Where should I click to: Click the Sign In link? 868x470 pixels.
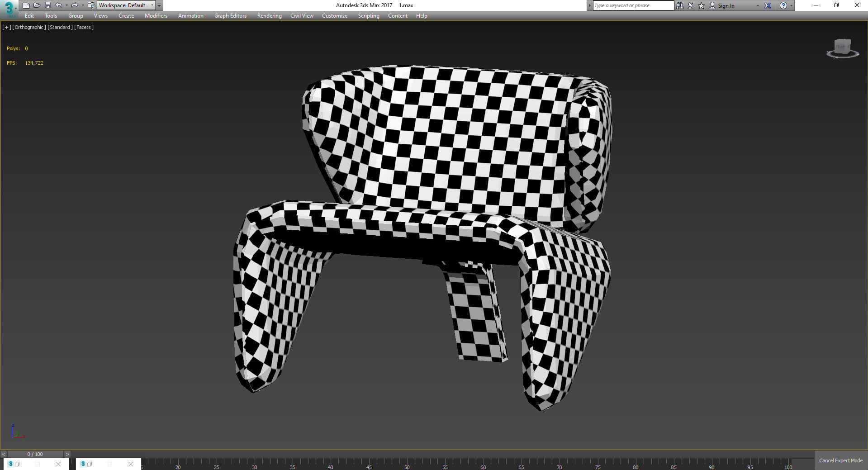point(726,5)
